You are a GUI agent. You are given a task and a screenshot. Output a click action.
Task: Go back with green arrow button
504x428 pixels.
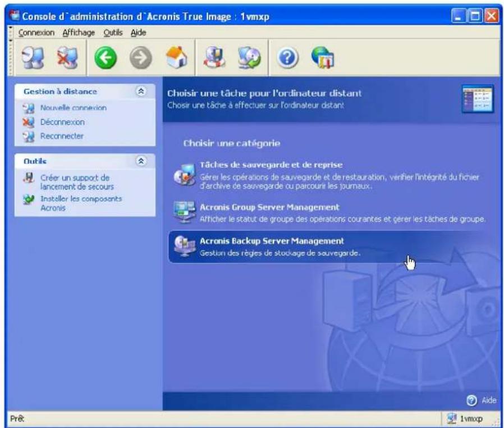[106, 58]
